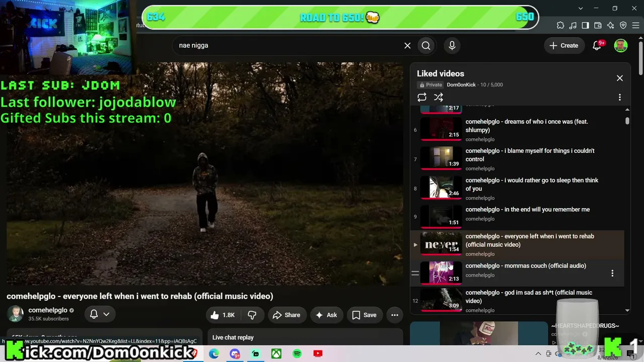The width and height of the screenshot is (644, 362).
Task: Play 'dreams of who i once was' video
Action: point(527,126)
